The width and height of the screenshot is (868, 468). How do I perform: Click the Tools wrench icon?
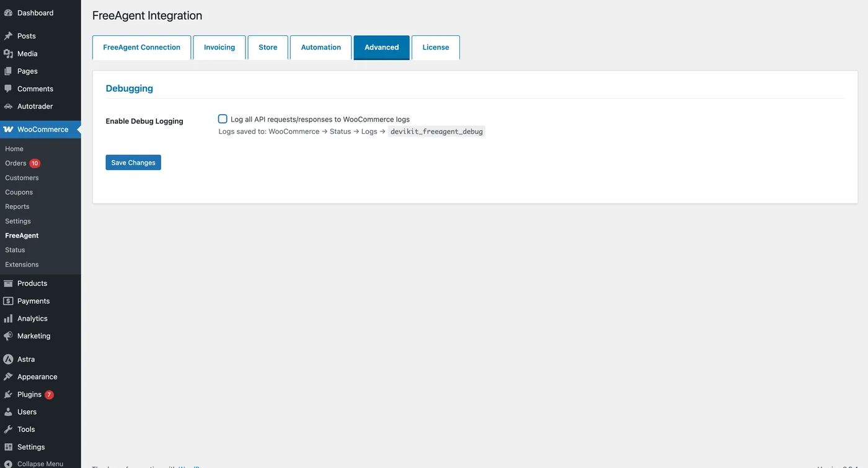click(8, 430)
